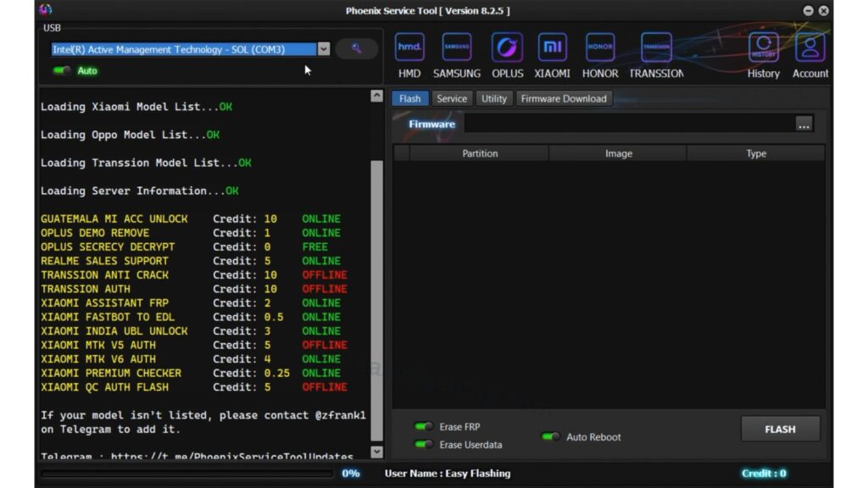Image resolution: width=868 pixels, height=488 pixels.
Task: Open the SAMSUNG brand section
Action: (x=456, y=48)
